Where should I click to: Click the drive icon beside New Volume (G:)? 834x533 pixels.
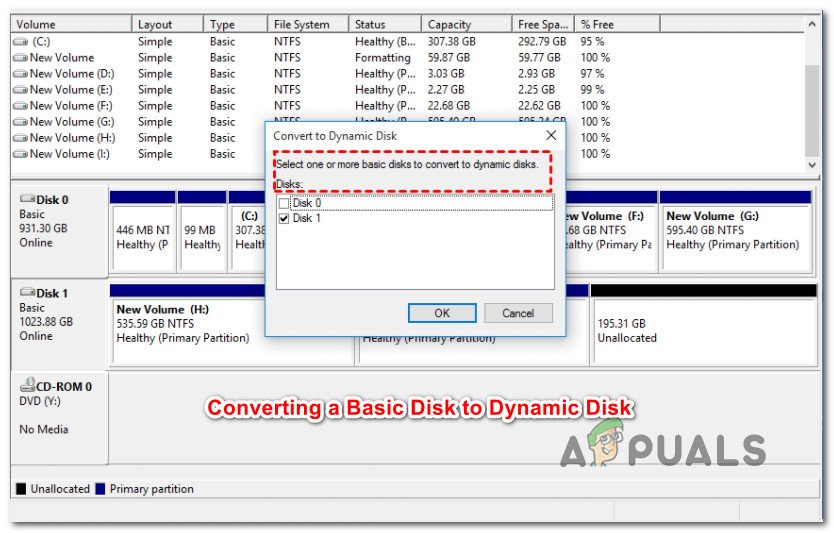click(20, 121)
